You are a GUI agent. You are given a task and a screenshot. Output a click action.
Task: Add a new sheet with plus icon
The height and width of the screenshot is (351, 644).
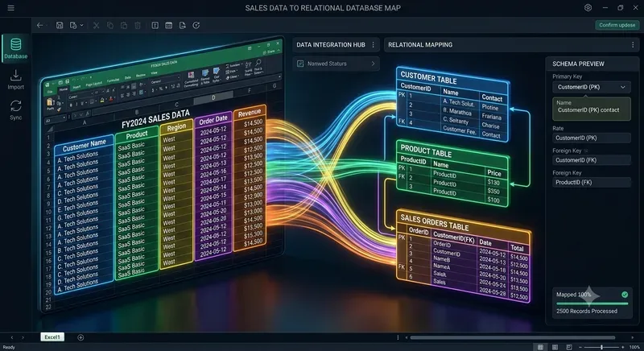[80, 337]
